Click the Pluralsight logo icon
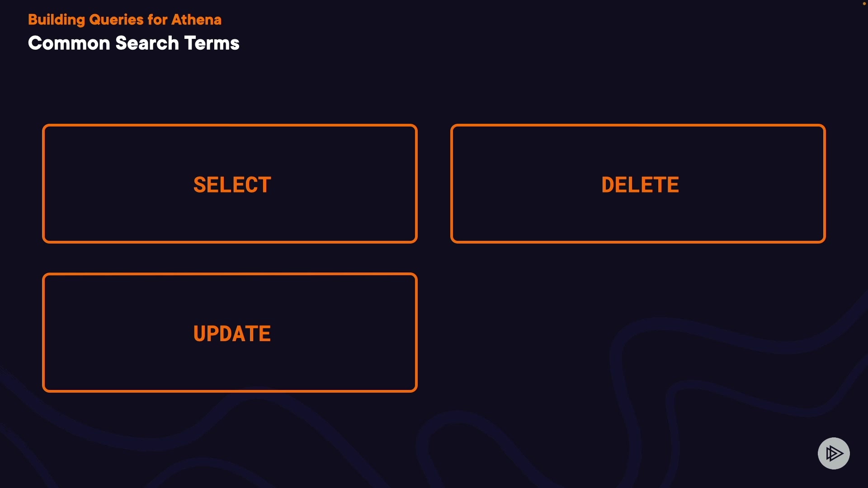The width and height of the screenshot is (868, 488). click(x=834, y=453)
